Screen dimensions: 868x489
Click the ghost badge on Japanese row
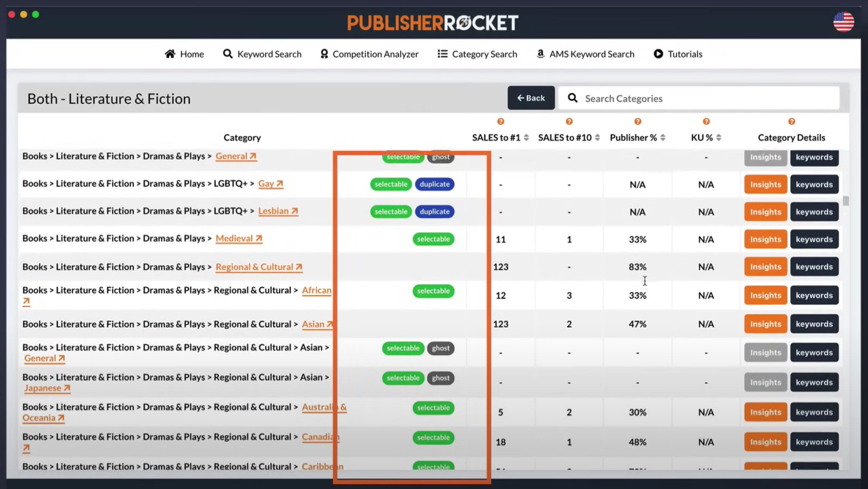tap(440, 378)
